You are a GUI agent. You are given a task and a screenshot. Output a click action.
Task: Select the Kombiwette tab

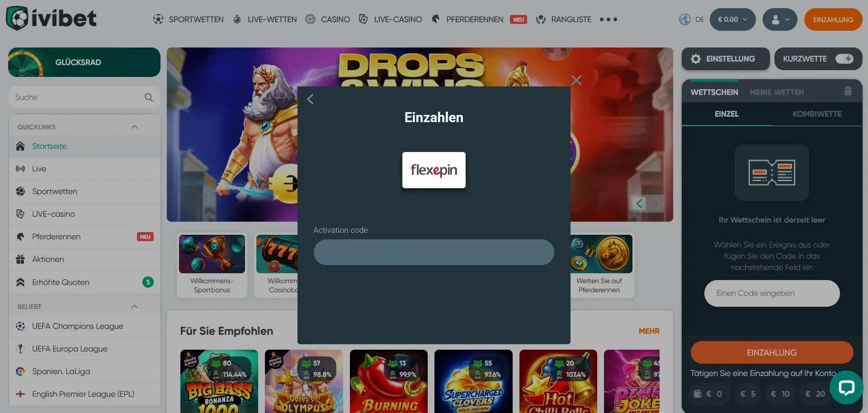[x=817, y=114]
